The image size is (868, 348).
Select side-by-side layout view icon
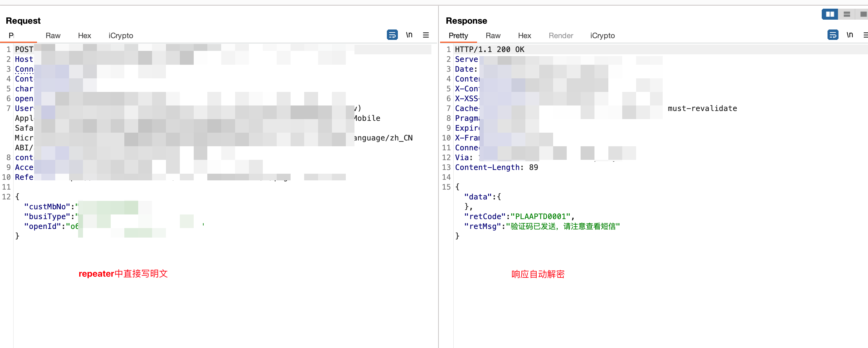pyautogui.click(x=830, y=14)
